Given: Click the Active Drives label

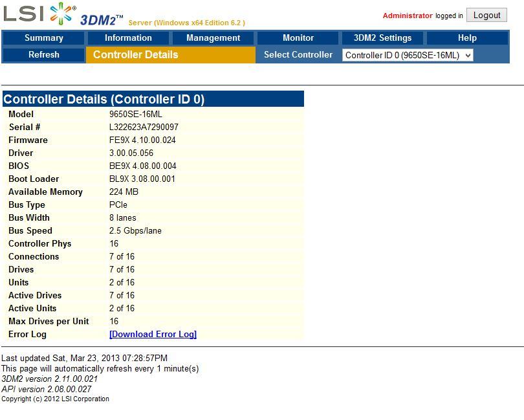Looking at the screenshot, I should (x=35, y=295).
